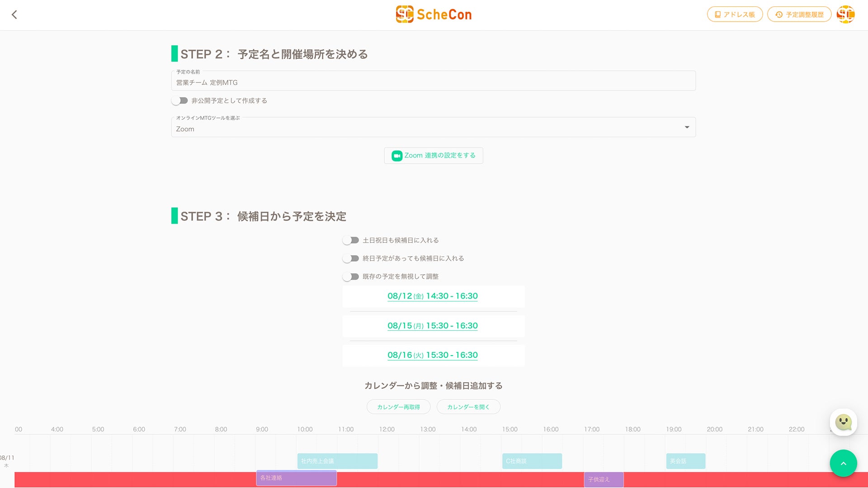
Task: Toggle 非公開予定として作成する switch
Action: point(179,101)
